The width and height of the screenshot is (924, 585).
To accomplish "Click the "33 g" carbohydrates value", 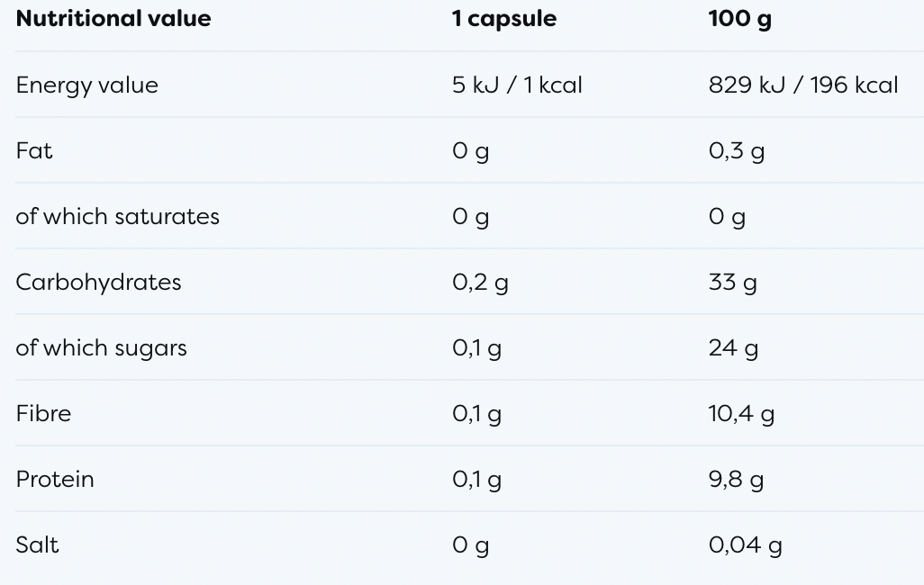I will pos(732,283).
